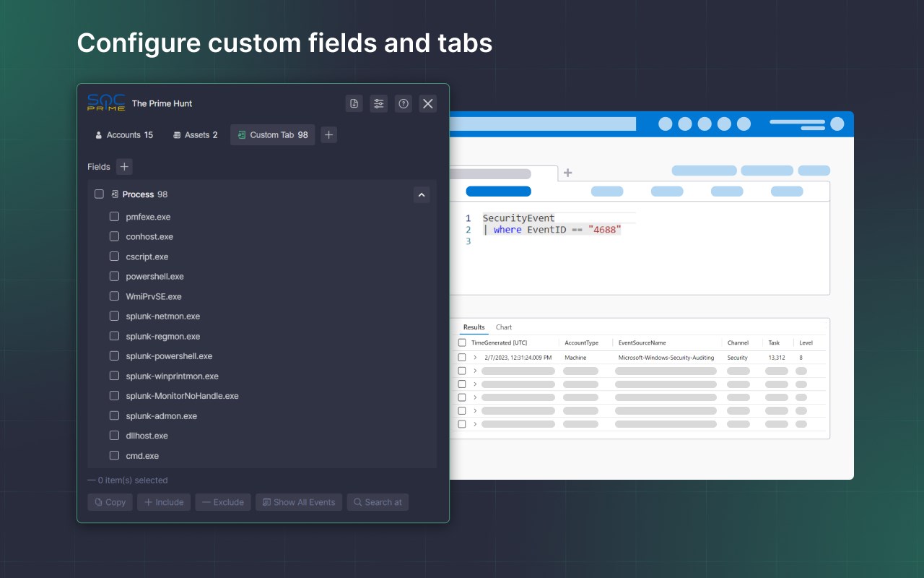Add a new field next to Fields
This screenshot has width=924, height=578.
click(124, 167)
